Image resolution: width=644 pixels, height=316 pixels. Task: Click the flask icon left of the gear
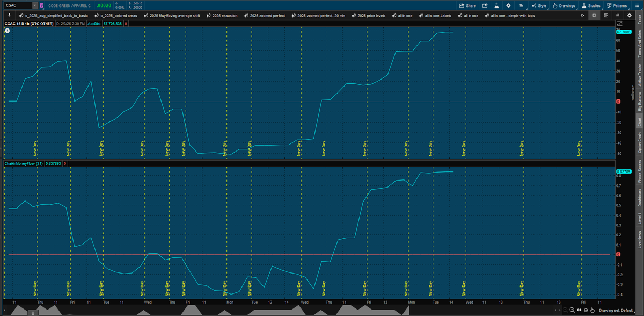(x=496, y=5)
